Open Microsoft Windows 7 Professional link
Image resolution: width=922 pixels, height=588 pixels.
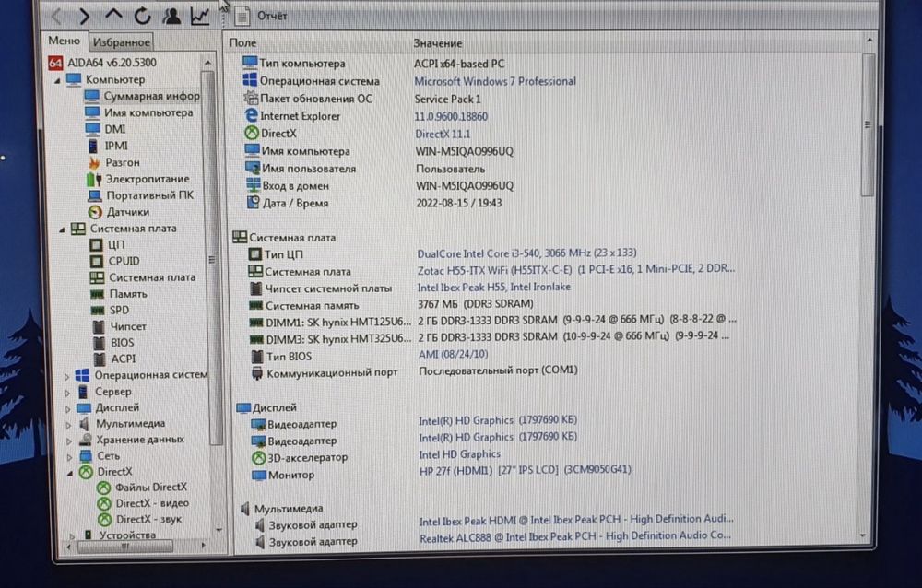495,81
